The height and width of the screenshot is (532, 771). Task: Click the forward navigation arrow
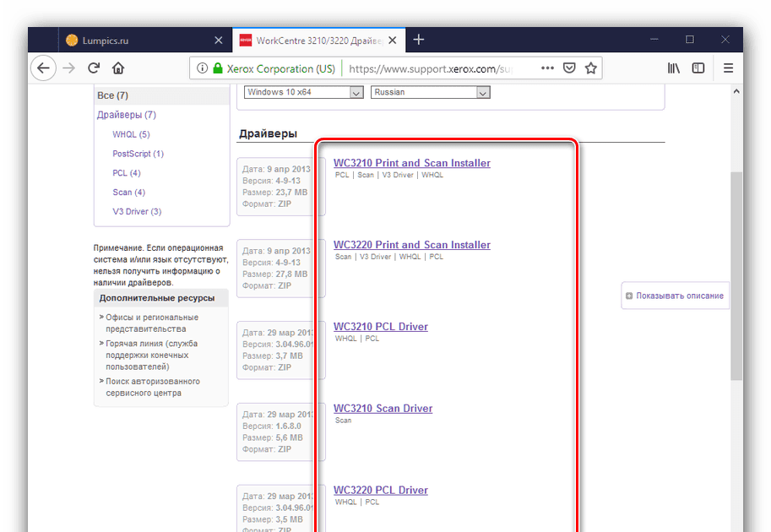69,68
